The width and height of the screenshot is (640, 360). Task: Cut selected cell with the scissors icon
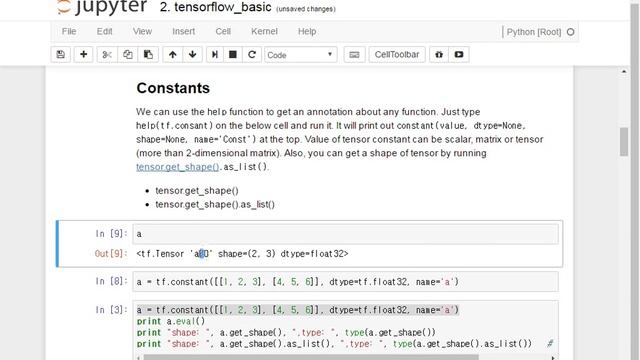pos(107,54)
